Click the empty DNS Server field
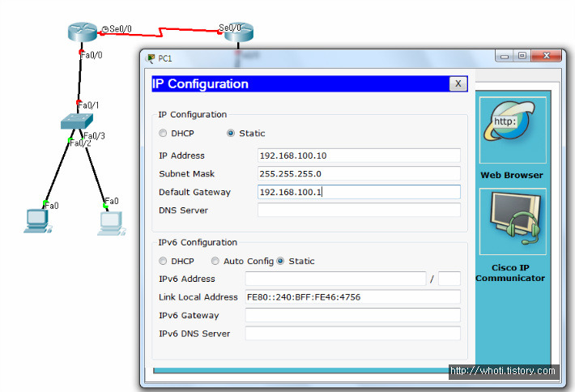The image size is (575, 392). pyautogui.click(x=359, y=210)
